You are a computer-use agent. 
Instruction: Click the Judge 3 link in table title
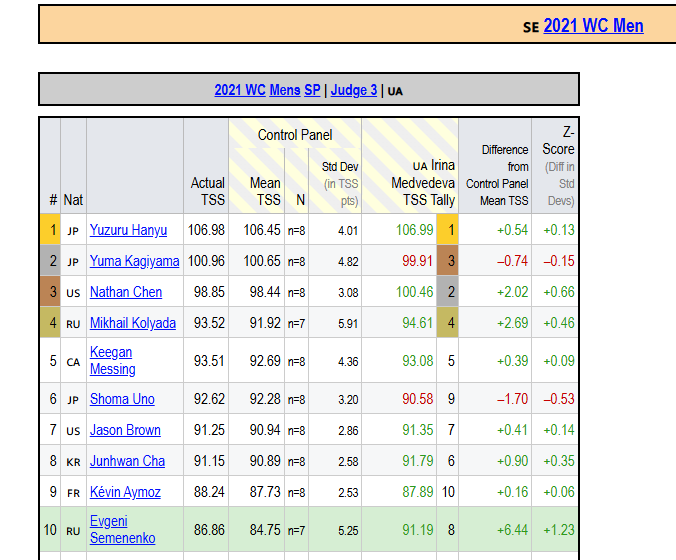(x=354, y=90)
